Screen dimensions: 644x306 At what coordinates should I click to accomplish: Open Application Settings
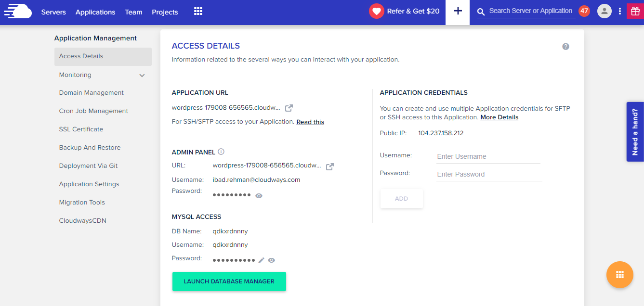point(89,184)
